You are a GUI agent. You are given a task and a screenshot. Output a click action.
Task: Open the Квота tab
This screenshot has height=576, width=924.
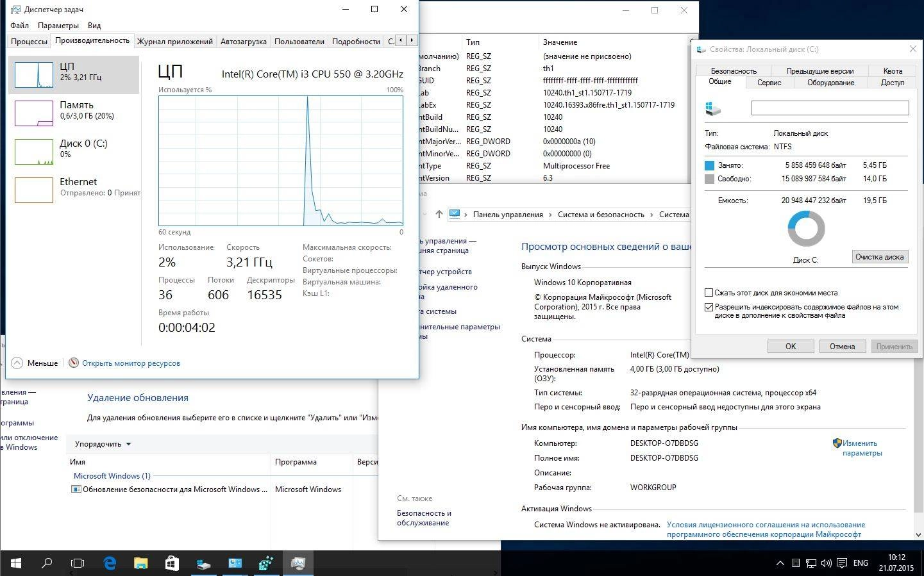click(893, 71)
